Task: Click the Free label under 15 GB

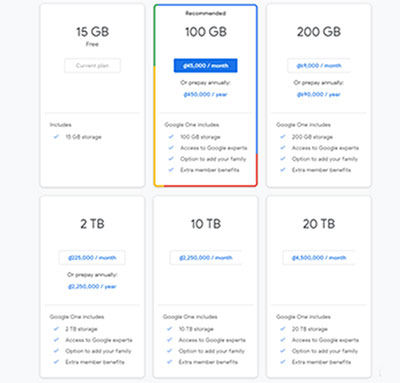Action: (92, 44)
